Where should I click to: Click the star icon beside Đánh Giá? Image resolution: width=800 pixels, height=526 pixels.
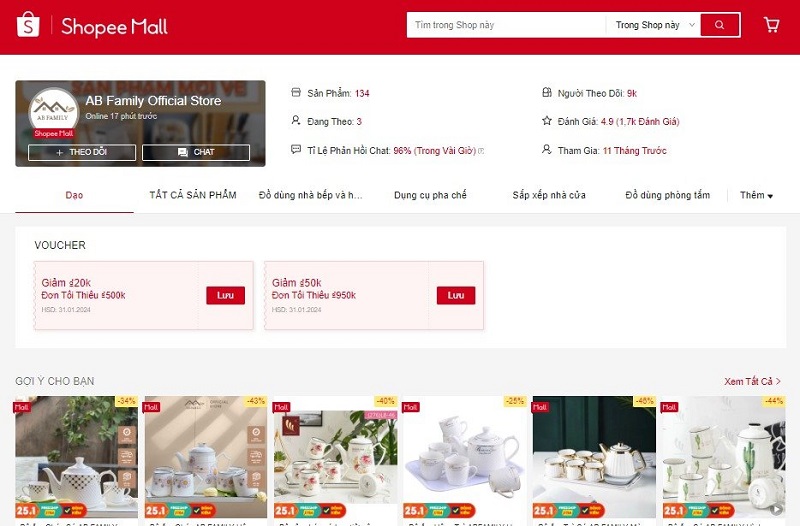pyautogui.click(x=546, y=121)
